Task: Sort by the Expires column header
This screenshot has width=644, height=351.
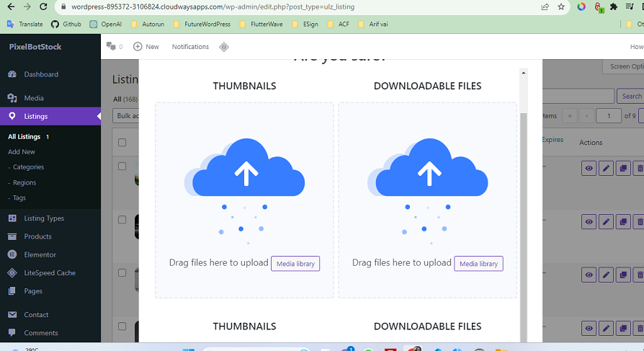Action: click(553, 140)
